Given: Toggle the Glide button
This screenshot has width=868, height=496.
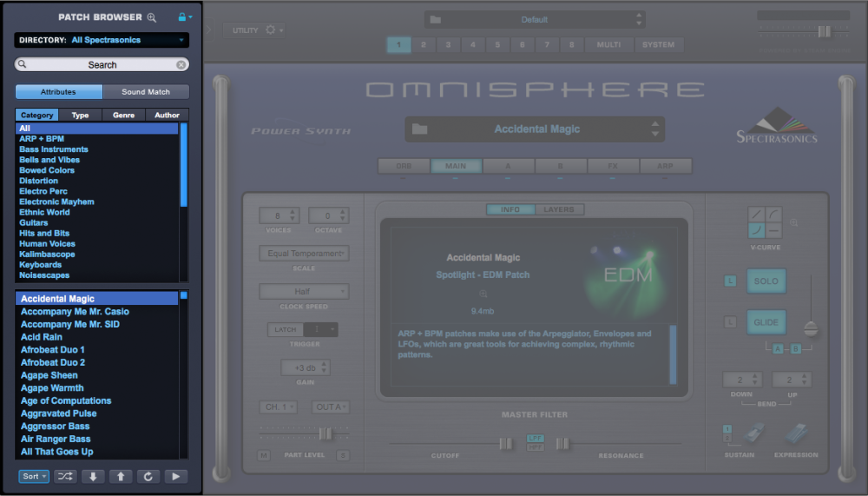Looking at the screenshot, I should [x=766, y=322].
